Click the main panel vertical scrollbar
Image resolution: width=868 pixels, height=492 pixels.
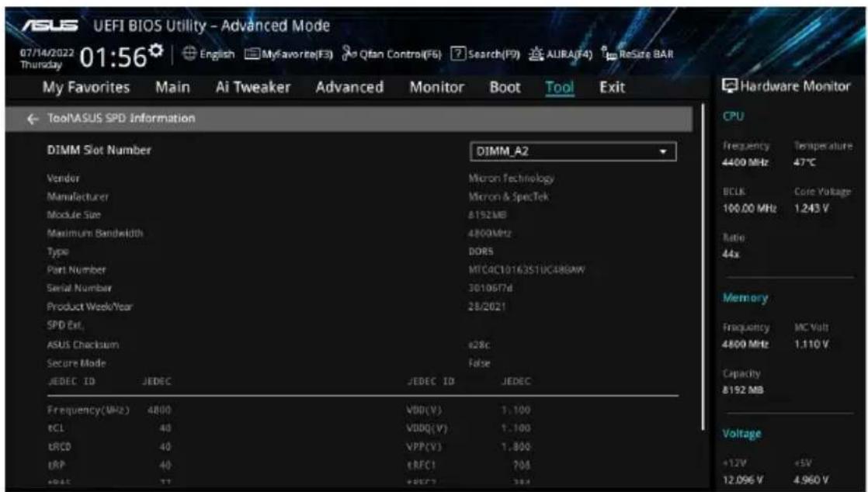(x=703, y=265)
